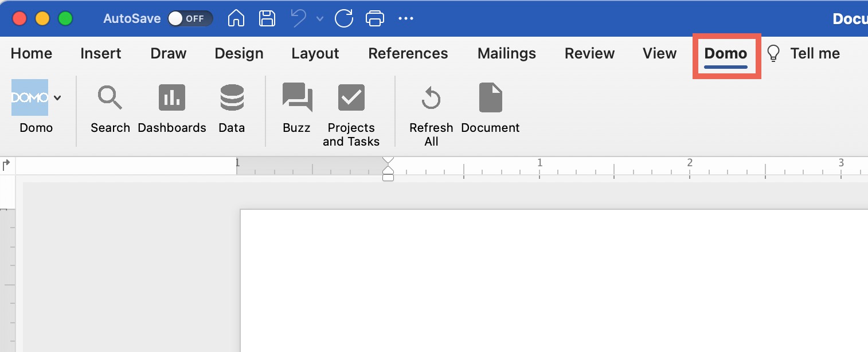Click the Save icon next to AutoSave

point(267,18)
